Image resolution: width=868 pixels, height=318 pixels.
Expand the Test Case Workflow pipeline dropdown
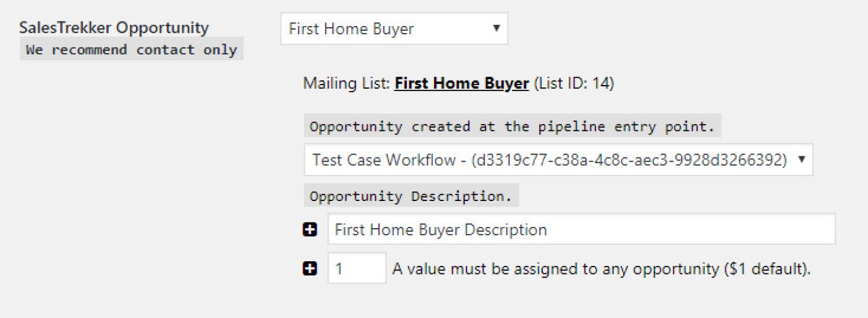coord(558,160)
